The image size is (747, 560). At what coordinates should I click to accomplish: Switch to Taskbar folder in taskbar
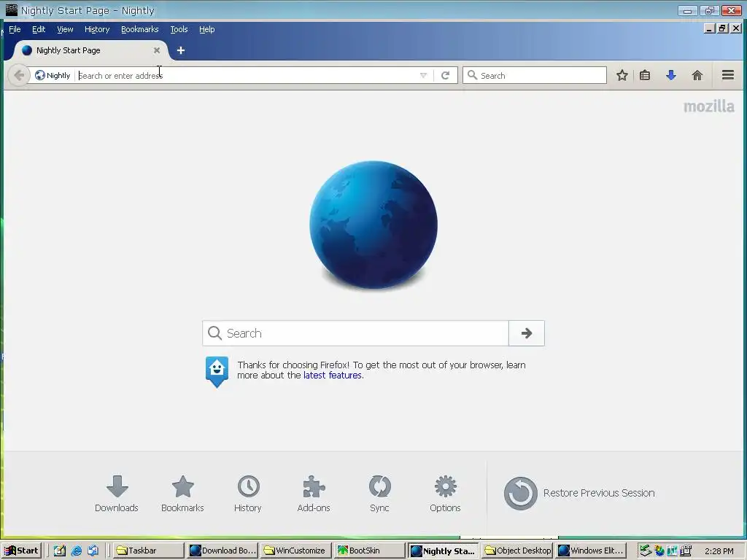pos(149,551)
